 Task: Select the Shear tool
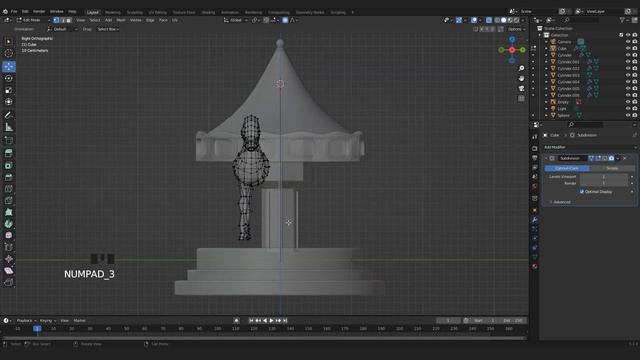pos(9,271)
